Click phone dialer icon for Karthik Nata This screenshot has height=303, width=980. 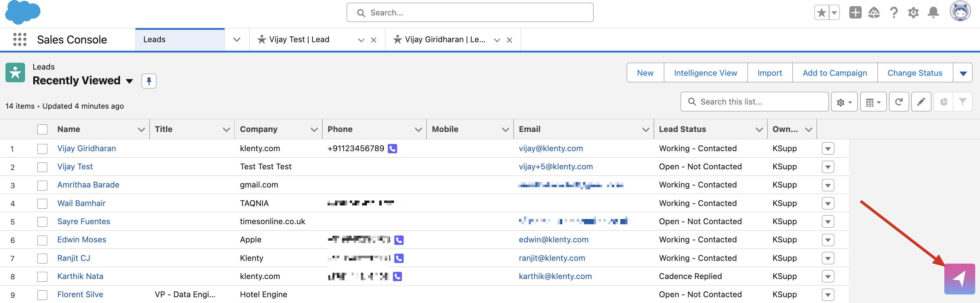(x=397, y=276)
